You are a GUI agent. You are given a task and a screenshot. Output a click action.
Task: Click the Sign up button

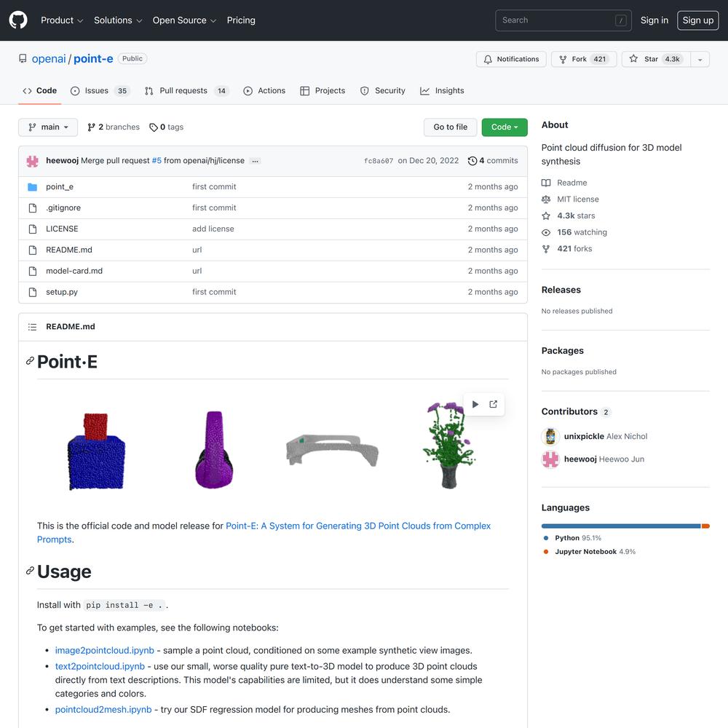click(698, 20)
